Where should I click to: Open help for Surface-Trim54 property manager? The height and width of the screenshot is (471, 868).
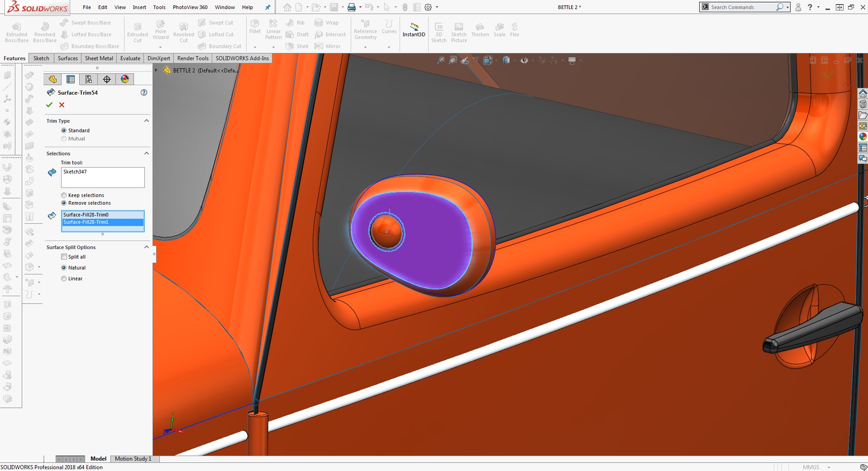point(144,92)
